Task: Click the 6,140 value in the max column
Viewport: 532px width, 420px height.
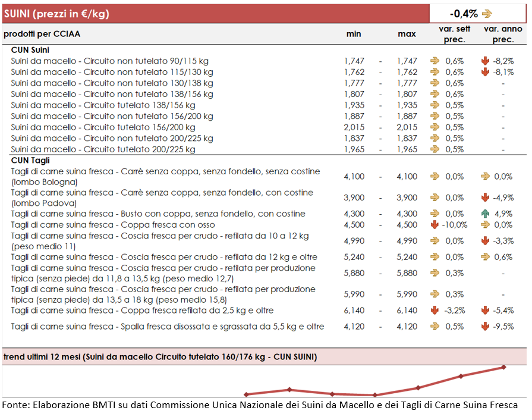Action: click(x=407, y=311)
